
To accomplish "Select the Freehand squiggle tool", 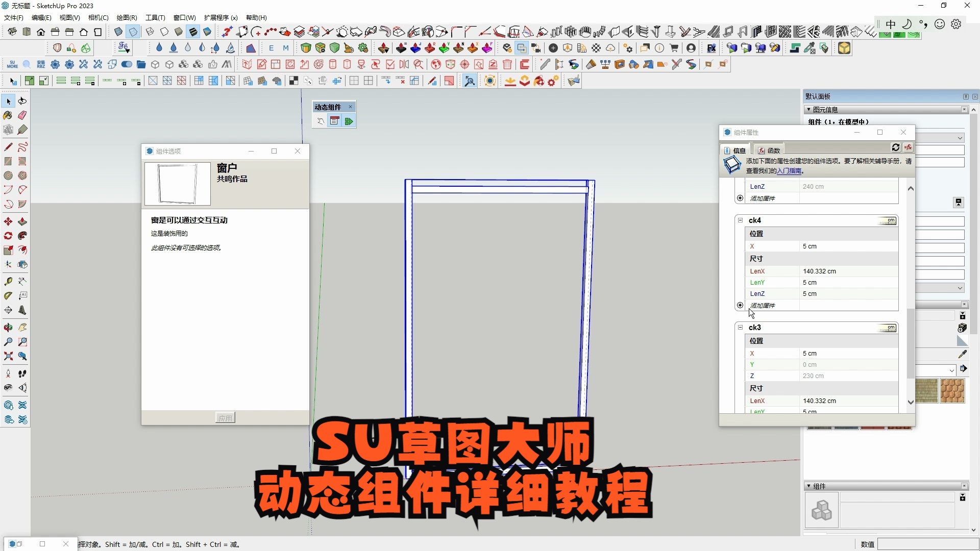I will 22,147.
